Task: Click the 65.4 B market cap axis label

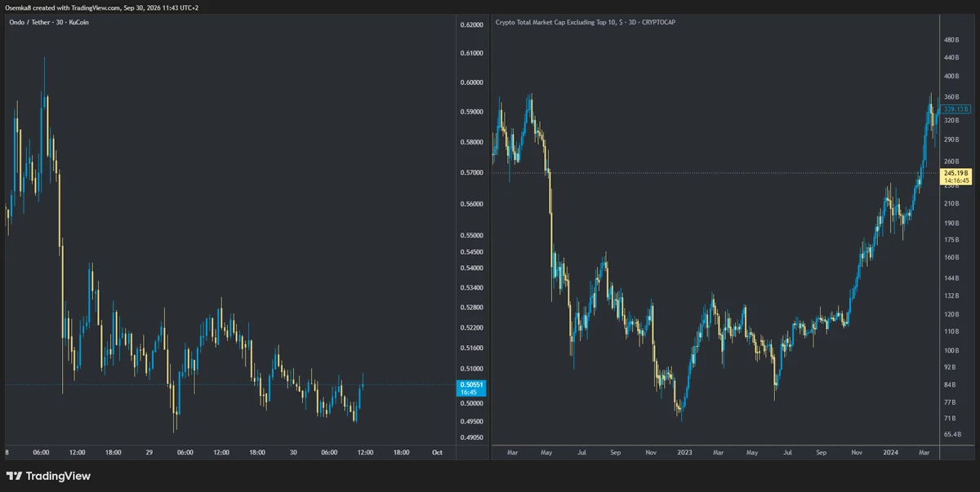Action: tap(951, 434)
